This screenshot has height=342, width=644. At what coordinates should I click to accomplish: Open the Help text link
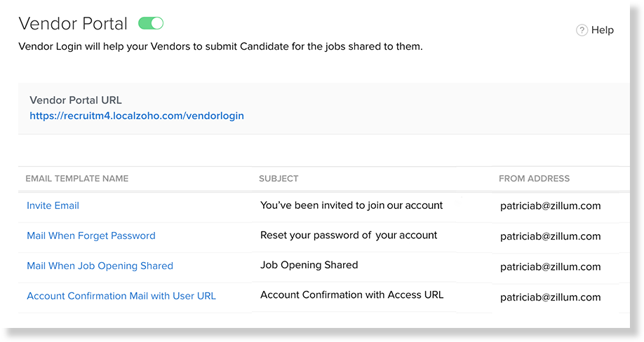coord(602,30)
